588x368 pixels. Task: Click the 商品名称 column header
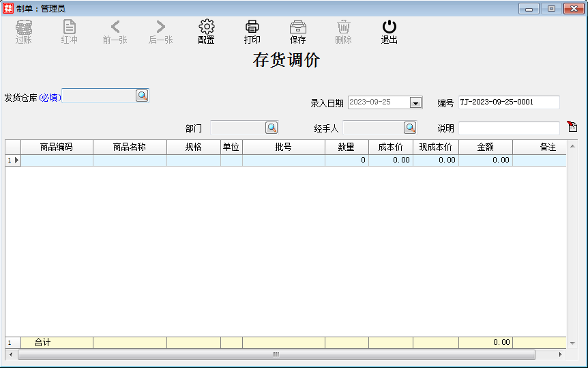(x=130, y=147)
